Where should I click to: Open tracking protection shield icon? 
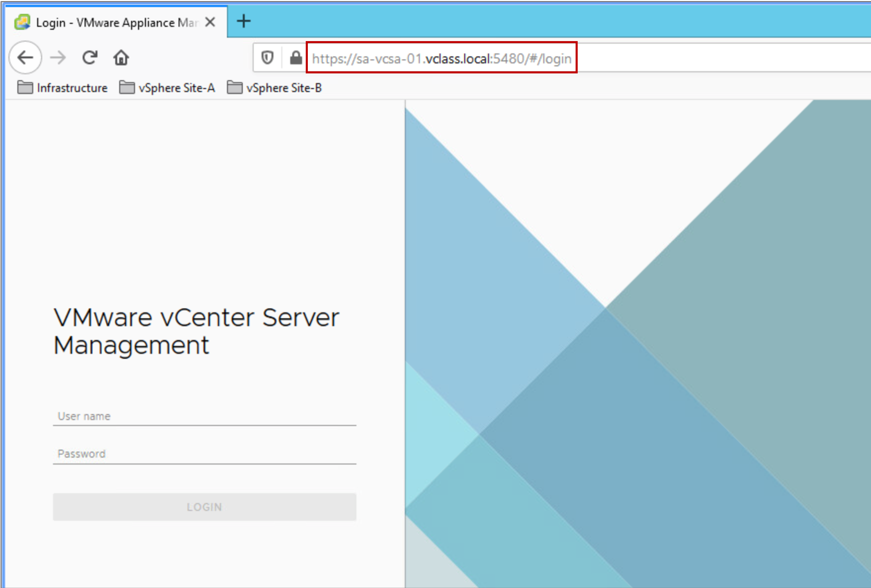point(267,58)
